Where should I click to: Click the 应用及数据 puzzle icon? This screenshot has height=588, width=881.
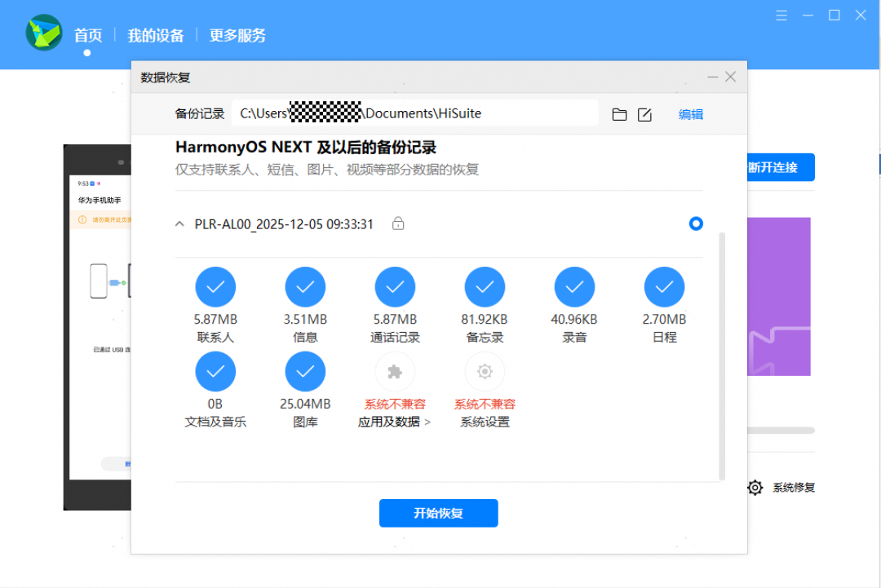(x=395, y=371)
